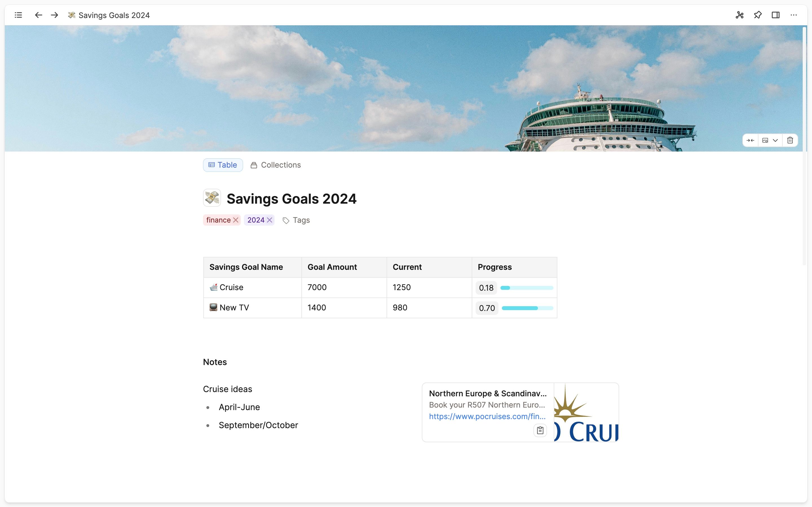Viewport: 812px width, 507px height.
Task: Pin this Savings Goals page
Action: [x=758, y=15]
